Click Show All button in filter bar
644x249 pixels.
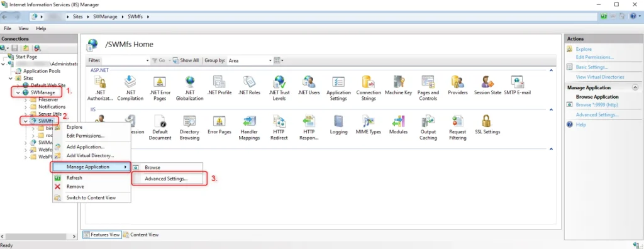click(186, 60)
